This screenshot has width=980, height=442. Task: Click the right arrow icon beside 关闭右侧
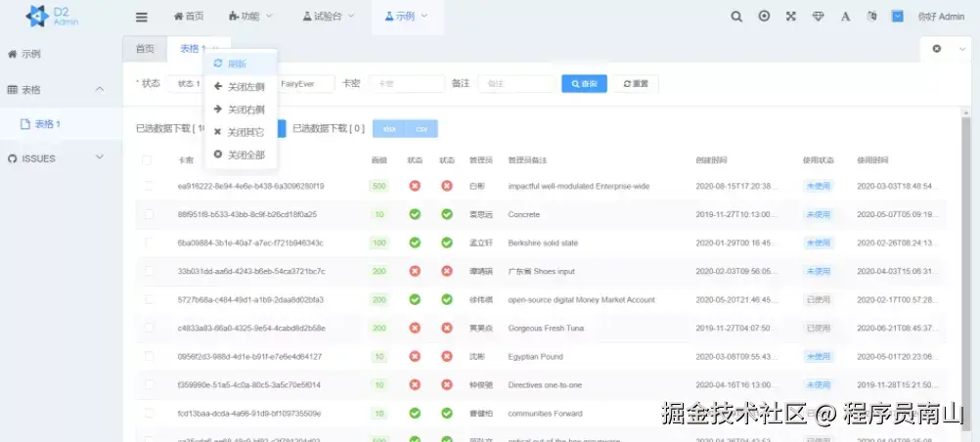point(217,109)
